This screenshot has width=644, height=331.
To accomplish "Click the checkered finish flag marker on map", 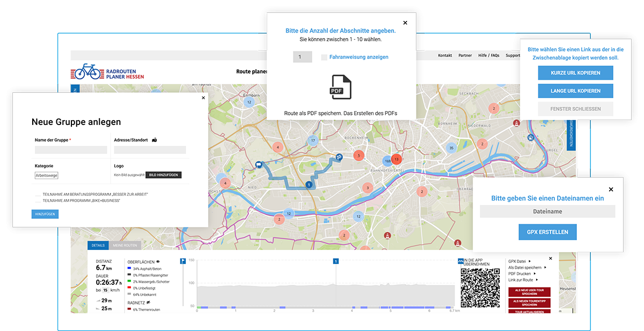I will 339,157.
